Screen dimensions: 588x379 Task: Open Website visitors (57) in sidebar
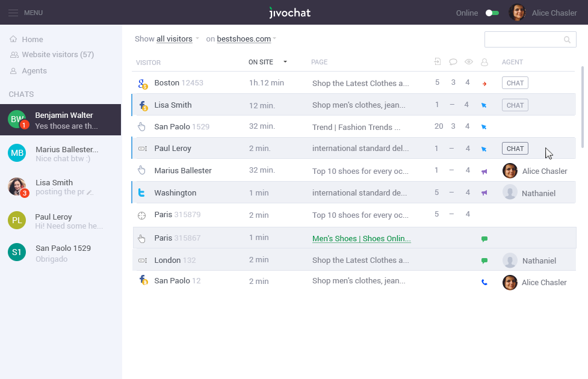(58, 55)
